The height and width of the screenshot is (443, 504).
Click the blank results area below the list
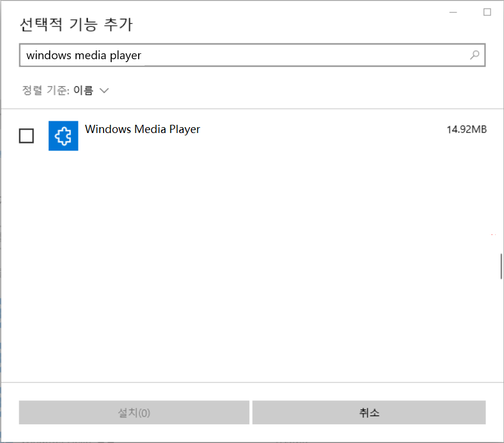[x=252, y=264]
